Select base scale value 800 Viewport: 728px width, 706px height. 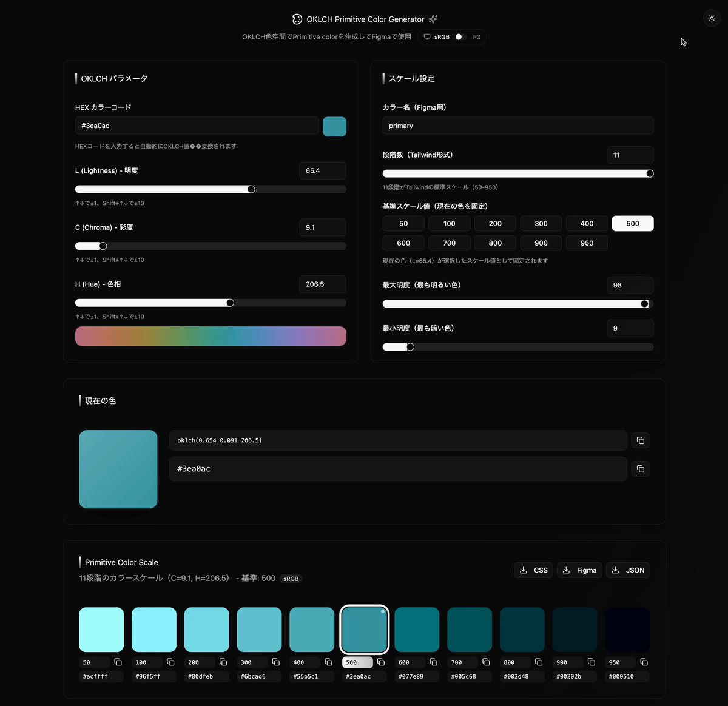click(495, 243)
